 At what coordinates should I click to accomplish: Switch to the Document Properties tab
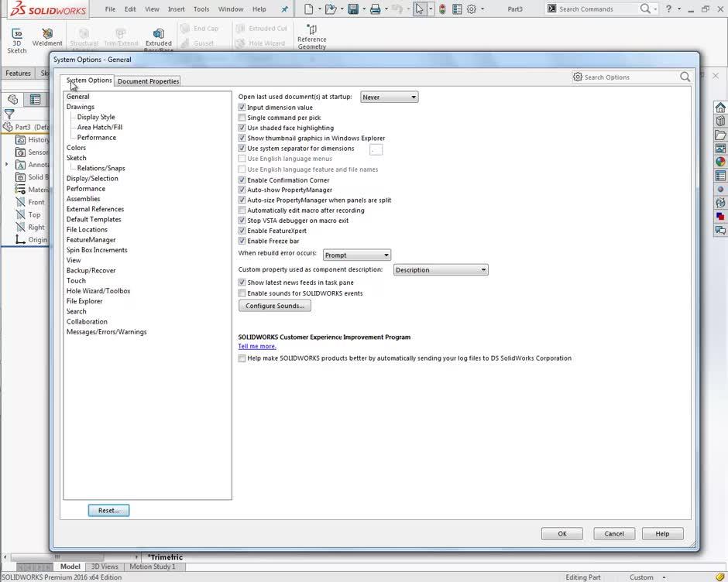coord(148,80)
